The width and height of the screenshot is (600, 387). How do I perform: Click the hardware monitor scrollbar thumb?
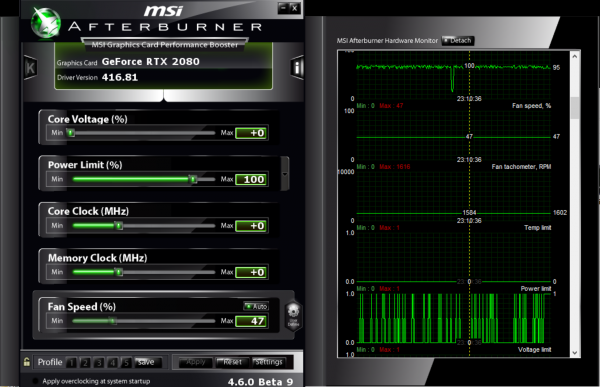pyautogui.click(x=575, y=108)
